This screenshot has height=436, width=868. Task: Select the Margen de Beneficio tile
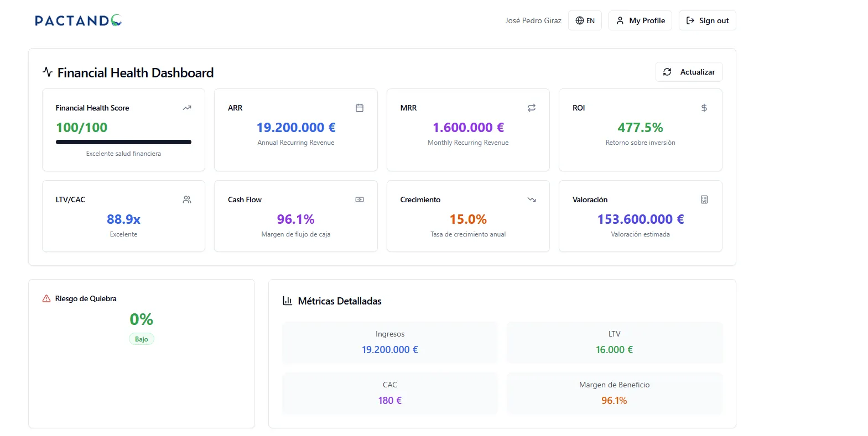614,393
